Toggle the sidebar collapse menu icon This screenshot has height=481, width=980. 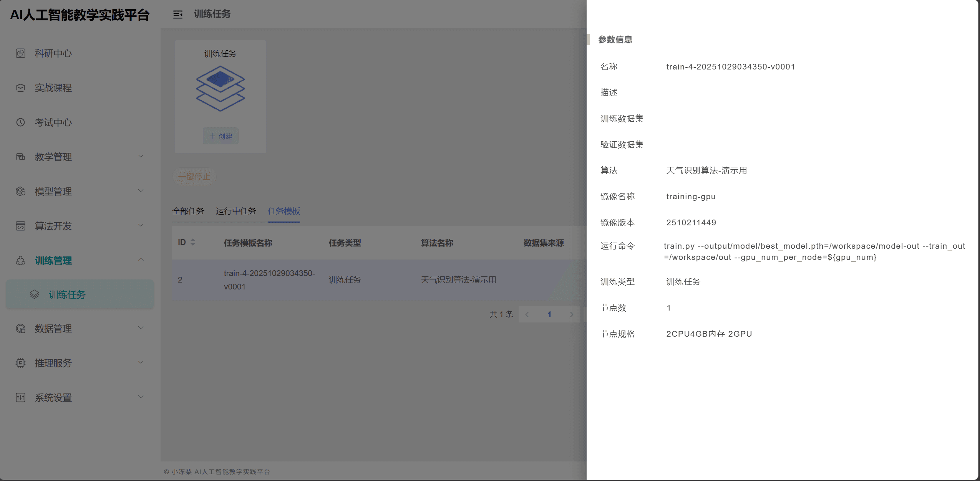point(177,15)
